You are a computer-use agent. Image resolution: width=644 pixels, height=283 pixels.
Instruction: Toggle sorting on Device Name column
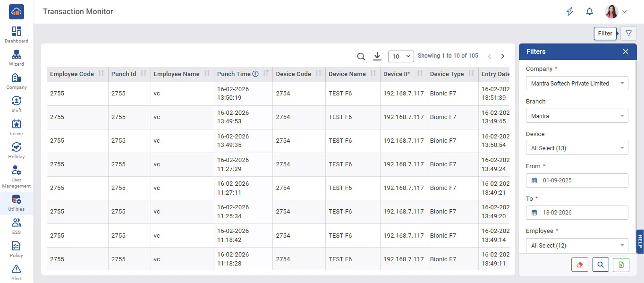pos(373,74)
